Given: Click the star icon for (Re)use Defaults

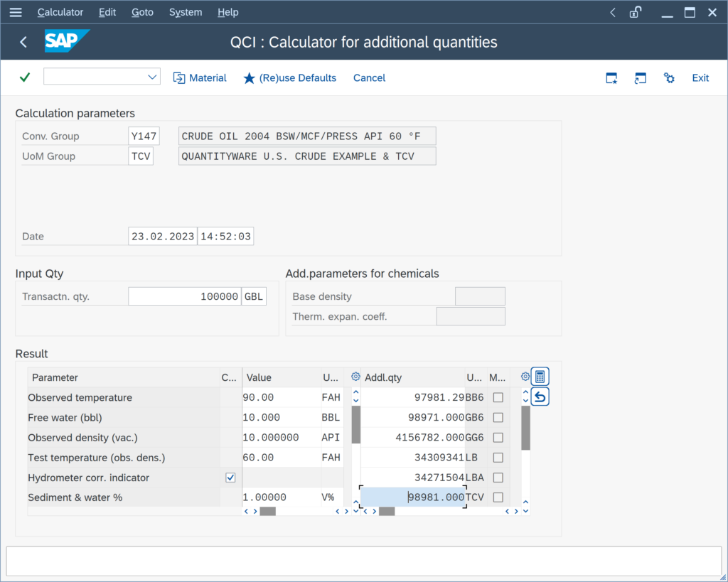Looking at the screenshot, I should tap(250, 78).
